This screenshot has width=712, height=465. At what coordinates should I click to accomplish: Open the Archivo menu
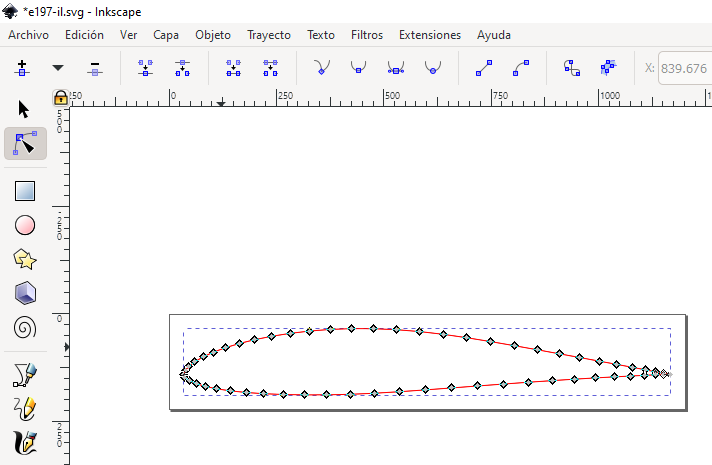pyautogui.click(x=28, y=34)
